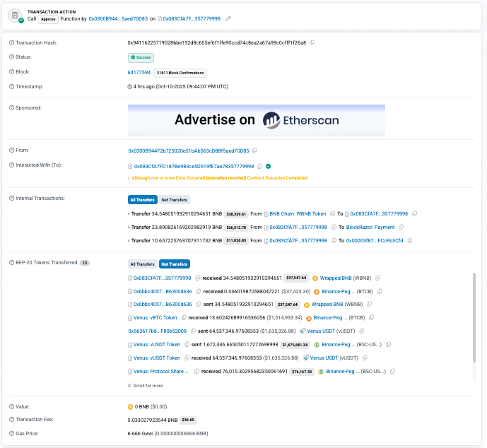Copy Wrapped BNB token on received 34.548 row
The image size is (487, 448).
pos(378,278)
